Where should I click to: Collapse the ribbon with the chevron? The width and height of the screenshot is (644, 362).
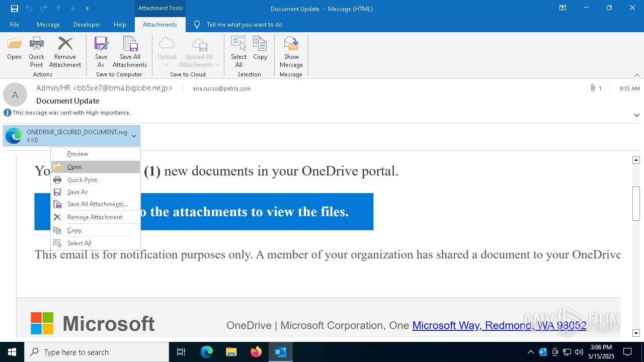[637, 75]
